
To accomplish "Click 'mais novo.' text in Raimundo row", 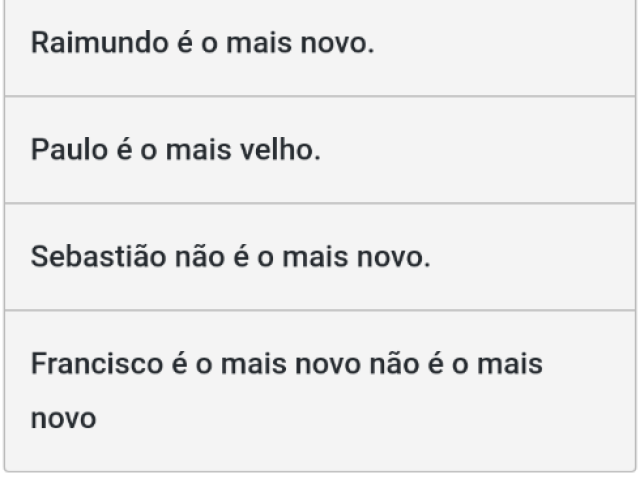I will coord(300,42).
